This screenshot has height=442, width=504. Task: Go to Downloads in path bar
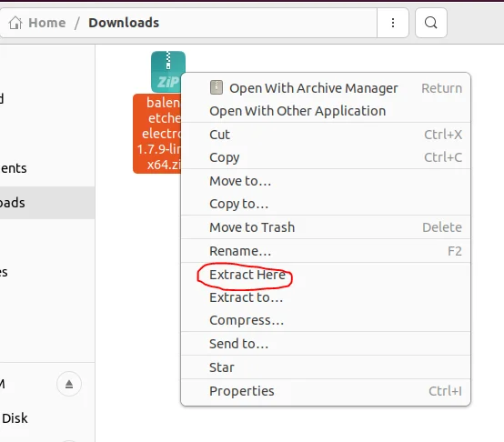(x=124, y=23)
